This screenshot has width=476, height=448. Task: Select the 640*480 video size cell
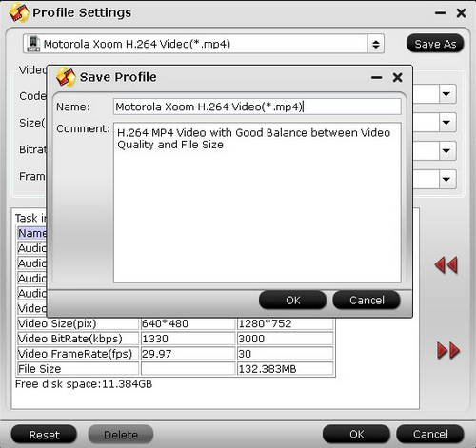[188, 323]
